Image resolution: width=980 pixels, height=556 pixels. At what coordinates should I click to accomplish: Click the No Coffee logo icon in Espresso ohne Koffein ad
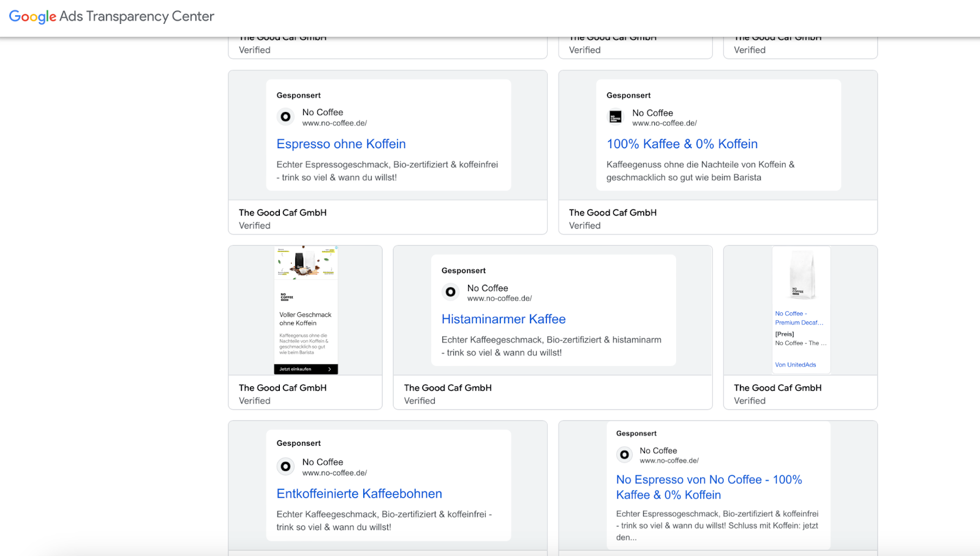[285, 116]
